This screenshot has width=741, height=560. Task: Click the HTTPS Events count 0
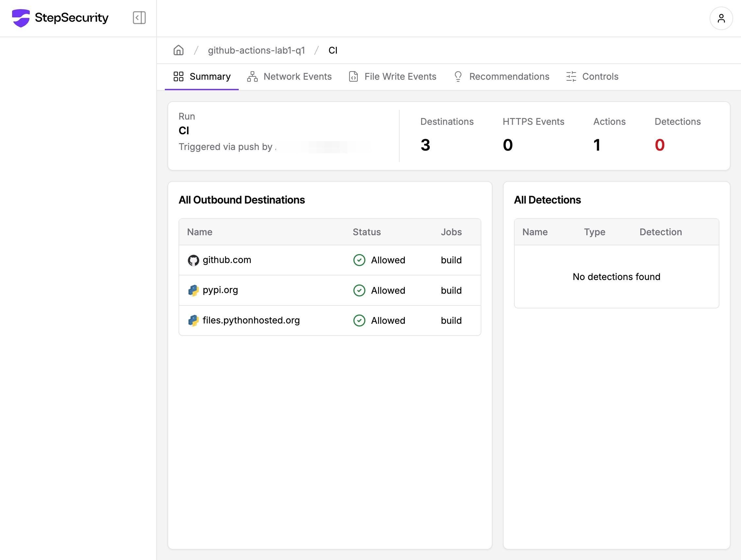coord(508,145)
